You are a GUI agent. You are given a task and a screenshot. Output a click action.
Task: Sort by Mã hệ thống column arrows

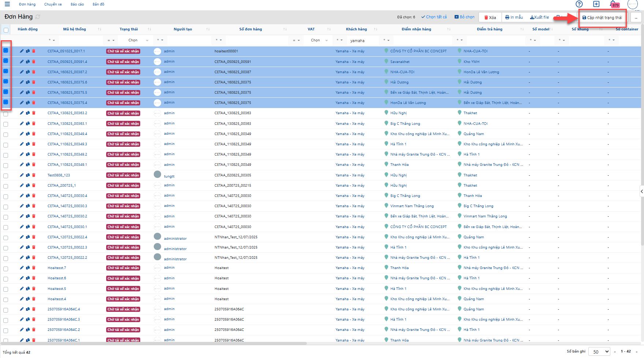100,29
